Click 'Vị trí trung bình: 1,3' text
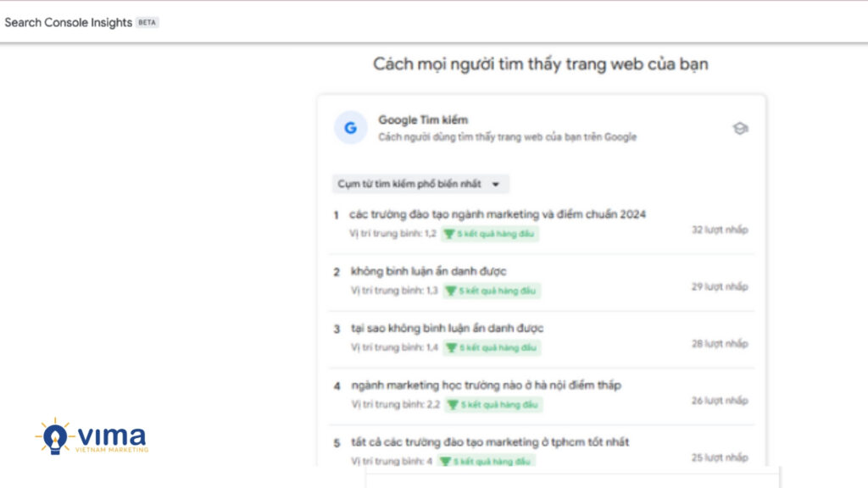868x488 pixels. click(x=394, y=291)
